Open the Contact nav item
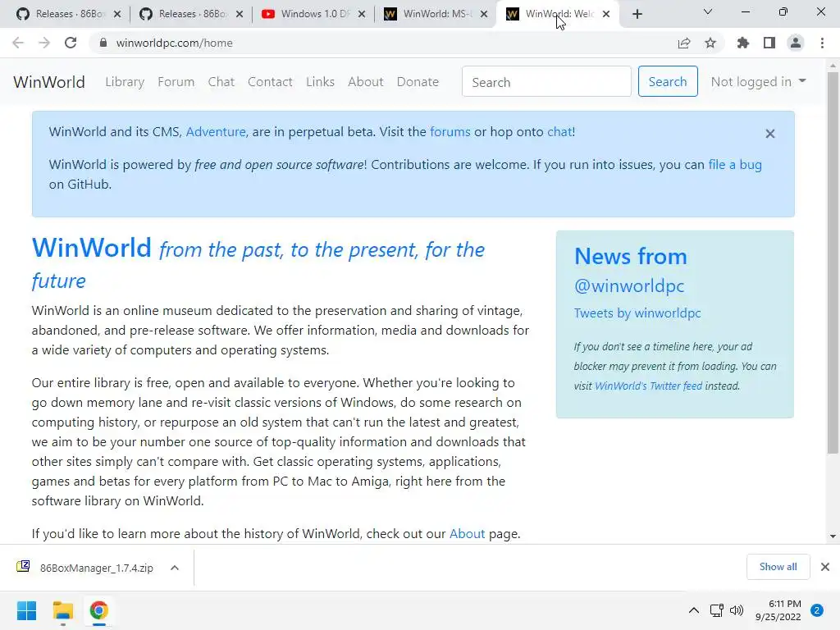840x630 pixels. (x=270, y=82)
